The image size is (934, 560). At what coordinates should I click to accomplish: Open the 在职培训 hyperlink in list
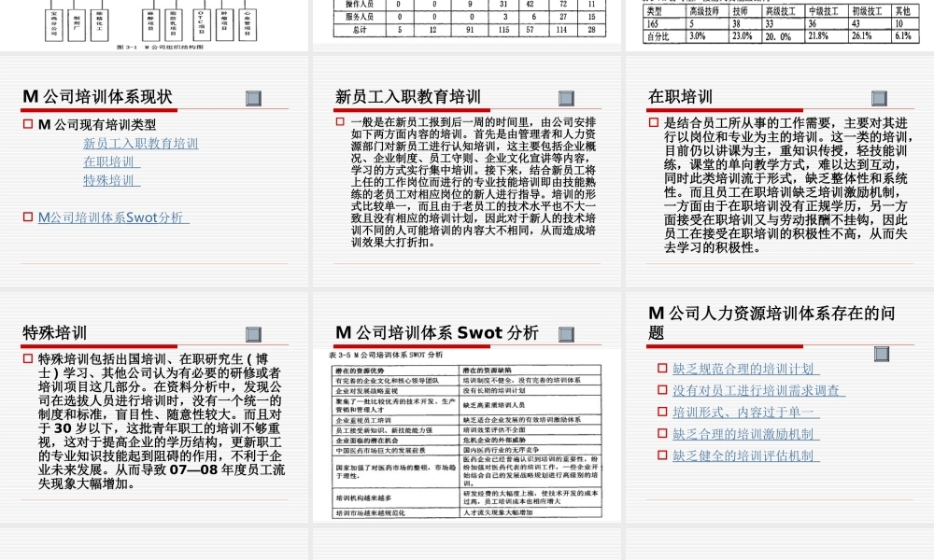pos(111,161)
